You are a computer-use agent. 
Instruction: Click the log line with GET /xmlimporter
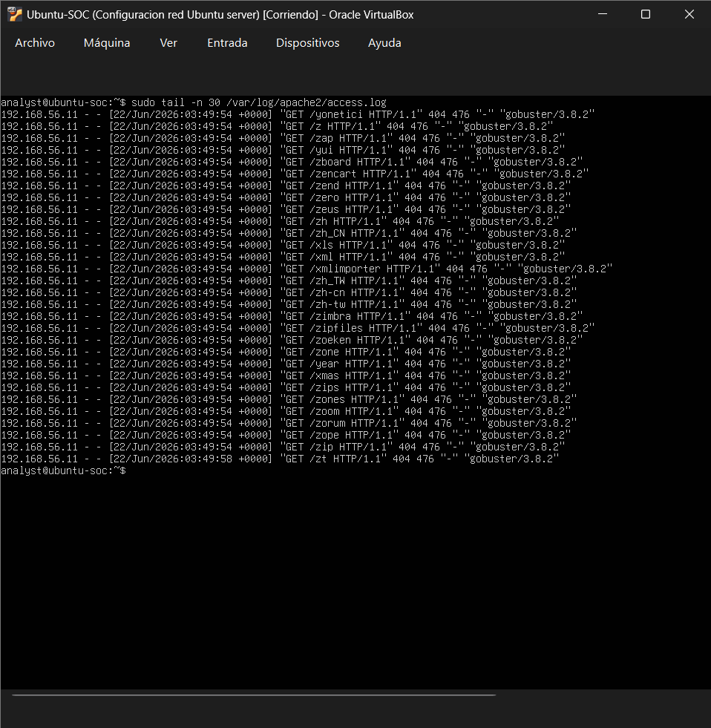307,269
